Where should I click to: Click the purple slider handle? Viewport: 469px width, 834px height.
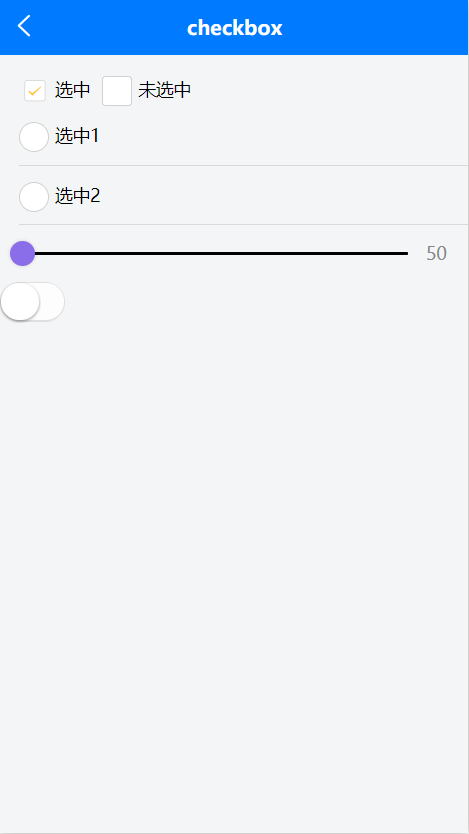(x=22, y=253)
